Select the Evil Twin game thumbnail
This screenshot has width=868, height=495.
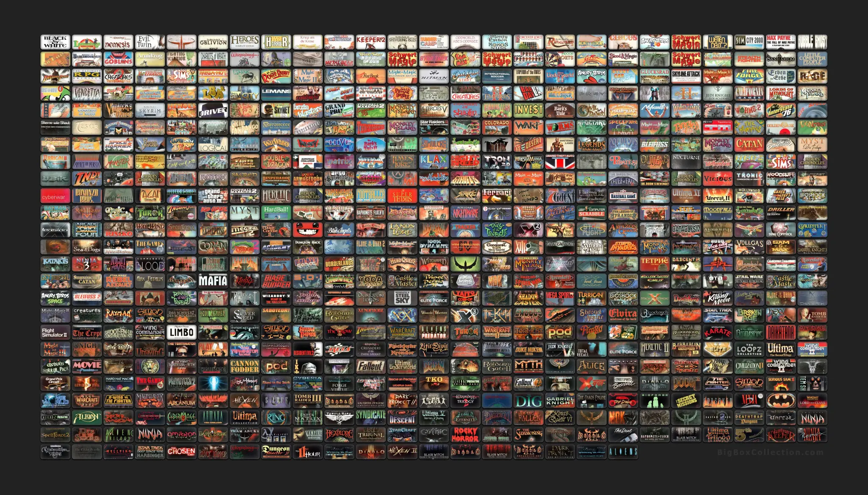coord(150,42)
